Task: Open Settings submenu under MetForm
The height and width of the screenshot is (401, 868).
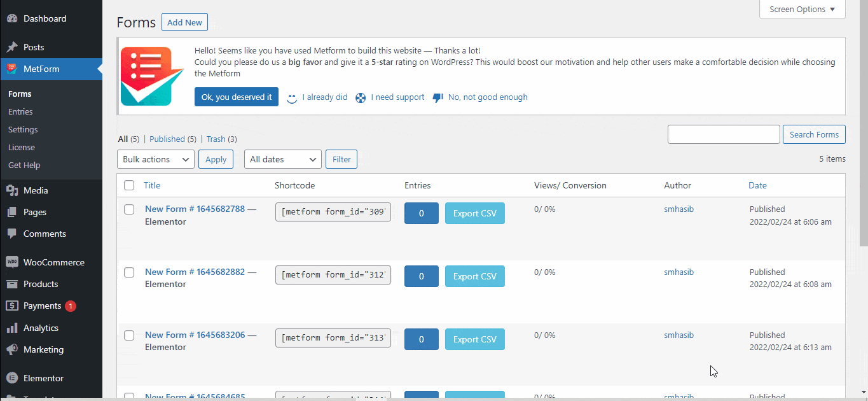Action: [23, 129]
